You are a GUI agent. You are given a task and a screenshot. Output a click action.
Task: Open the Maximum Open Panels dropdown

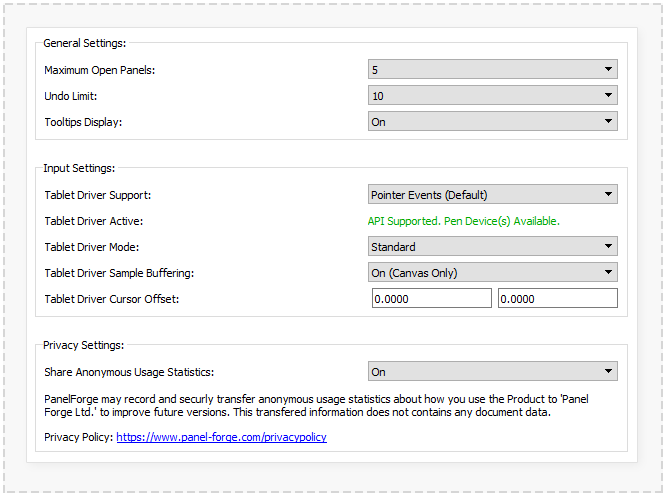[492, 70]
